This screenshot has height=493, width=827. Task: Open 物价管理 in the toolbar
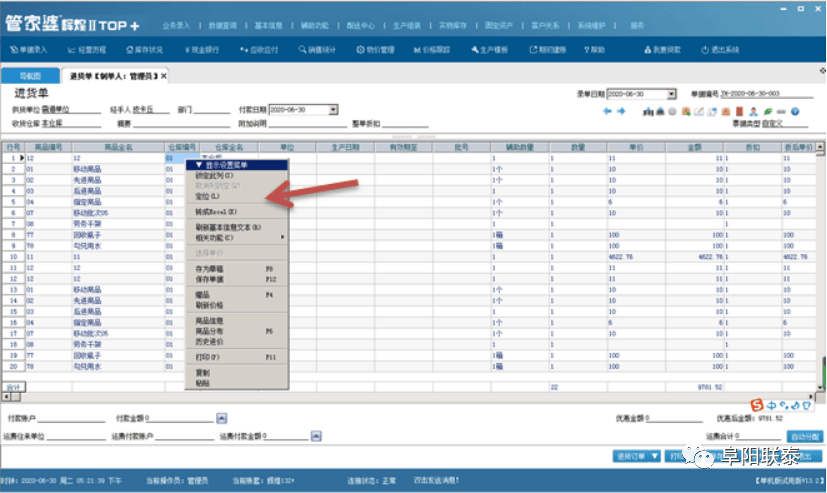(x=375, y=50)
